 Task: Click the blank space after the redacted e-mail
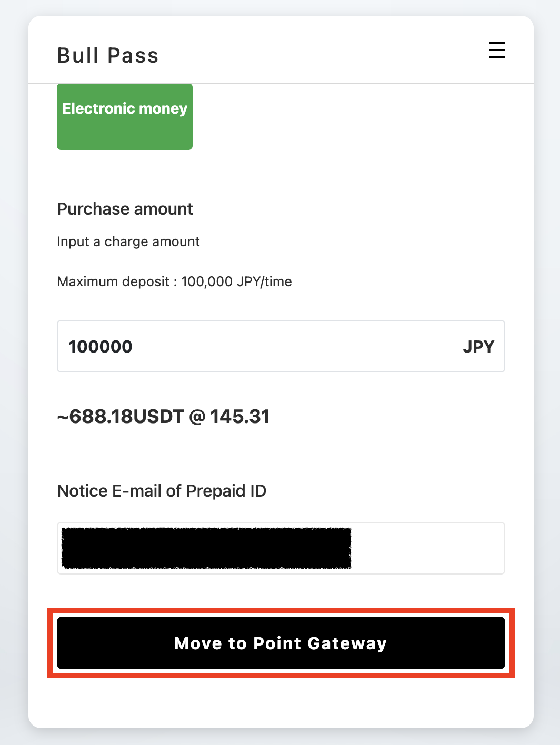coord(426,548)
